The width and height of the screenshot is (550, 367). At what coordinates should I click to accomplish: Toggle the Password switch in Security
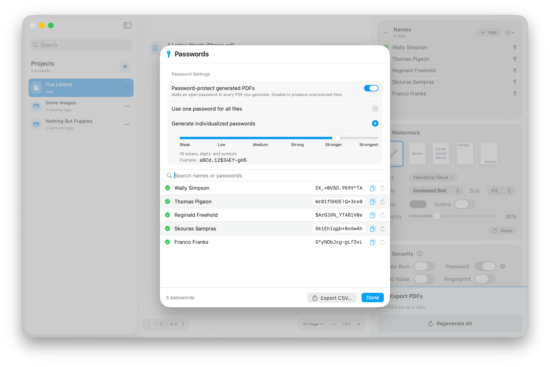(485, 266)
